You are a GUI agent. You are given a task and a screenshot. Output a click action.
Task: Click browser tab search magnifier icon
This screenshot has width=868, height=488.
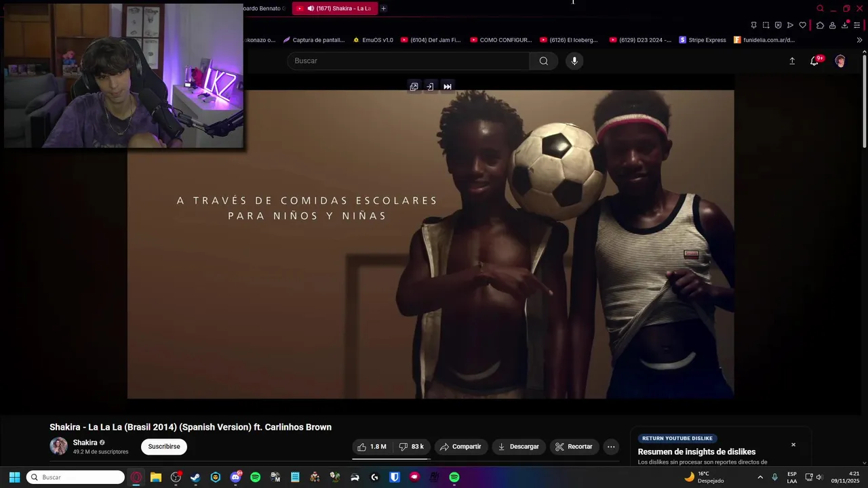coord(820,8)
